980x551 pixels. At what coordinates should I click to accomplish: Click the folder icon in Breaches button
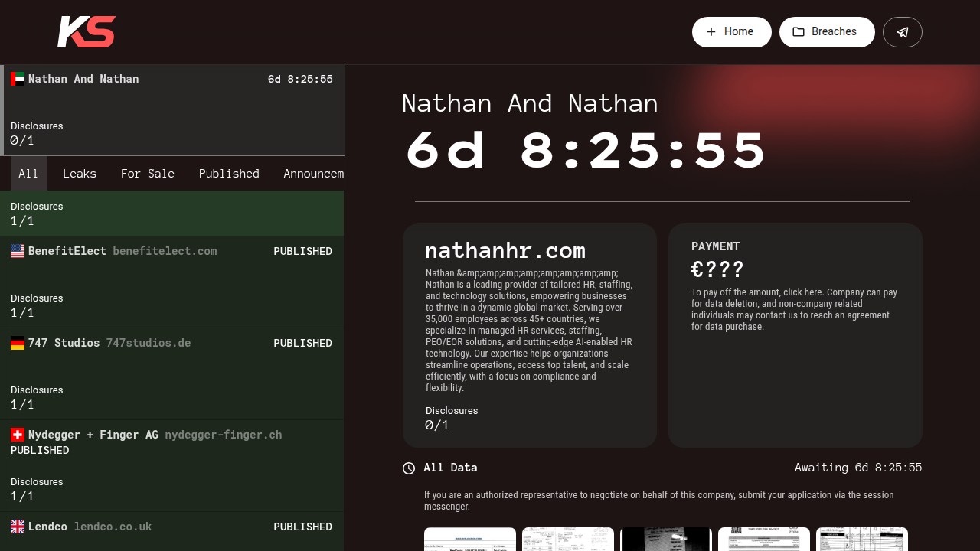pyautogui.click(x=799, y=32)
